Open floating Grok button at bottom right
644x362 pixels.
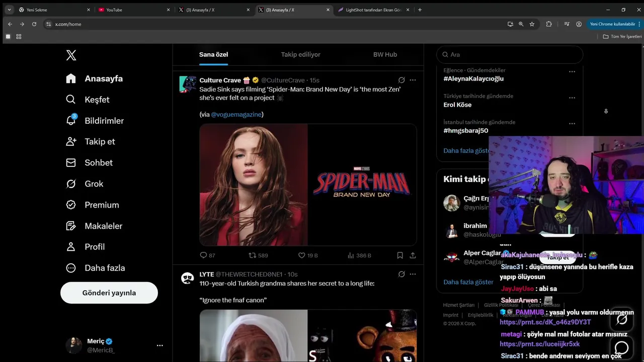tap(622, 320)
